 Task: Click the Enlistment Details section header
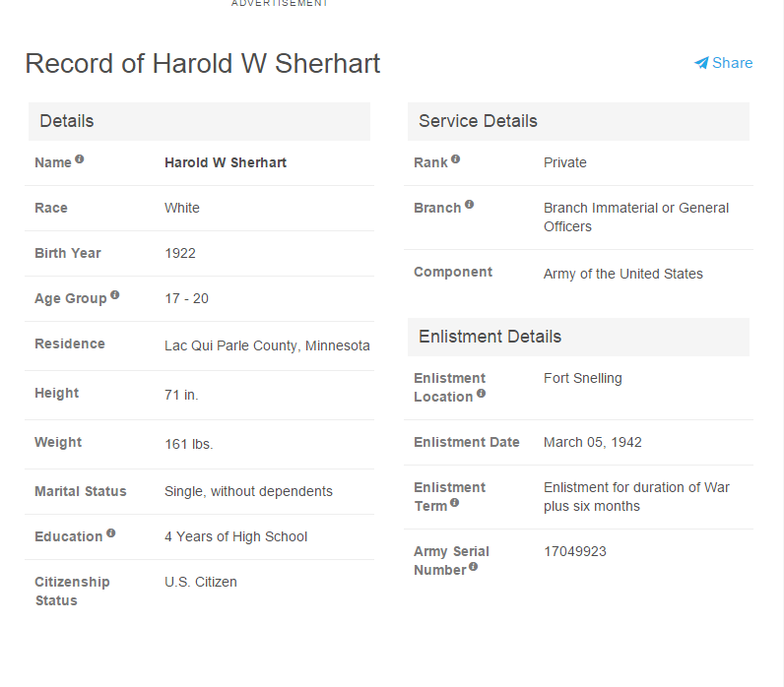point(490,337)
